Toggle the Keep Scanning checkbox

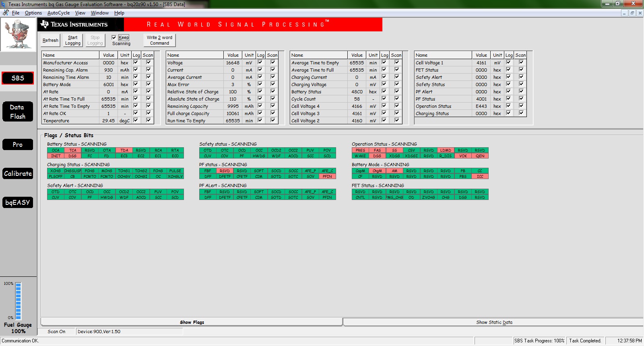click(x=114, y=37)
